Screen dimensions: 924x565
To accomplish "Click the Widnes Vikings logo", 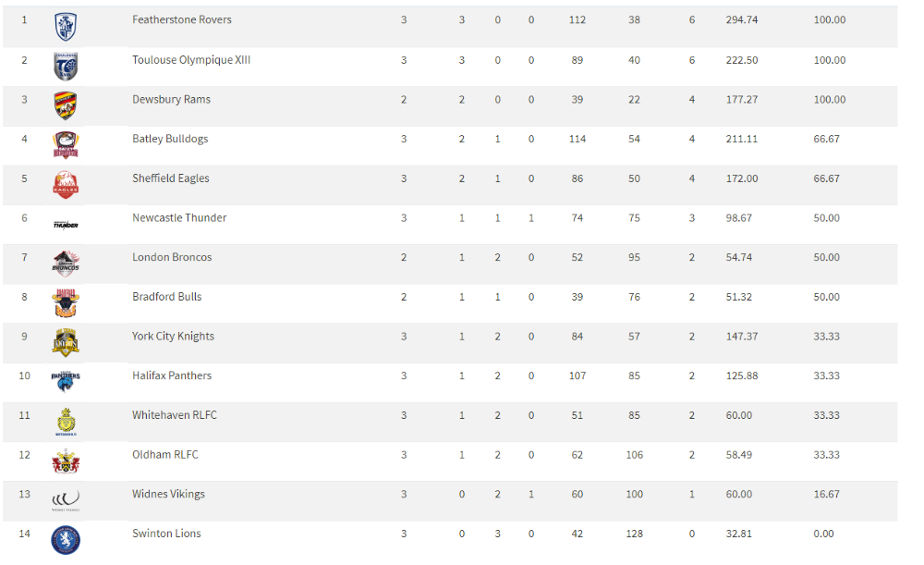I will coord(66,500).
